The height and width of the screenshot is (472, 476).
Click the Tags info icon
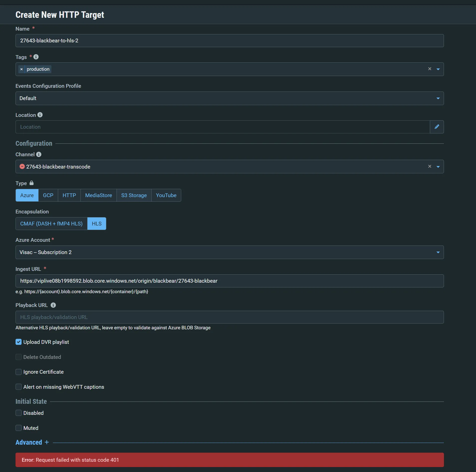point(36,57)
